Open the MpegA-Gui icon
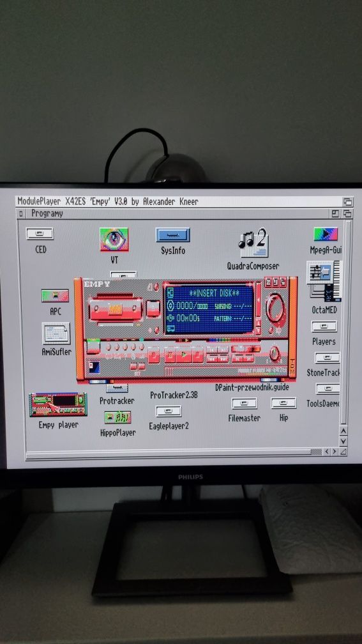Image resolution: width=362 pixels, height=644 pixels. coord(326,234)
